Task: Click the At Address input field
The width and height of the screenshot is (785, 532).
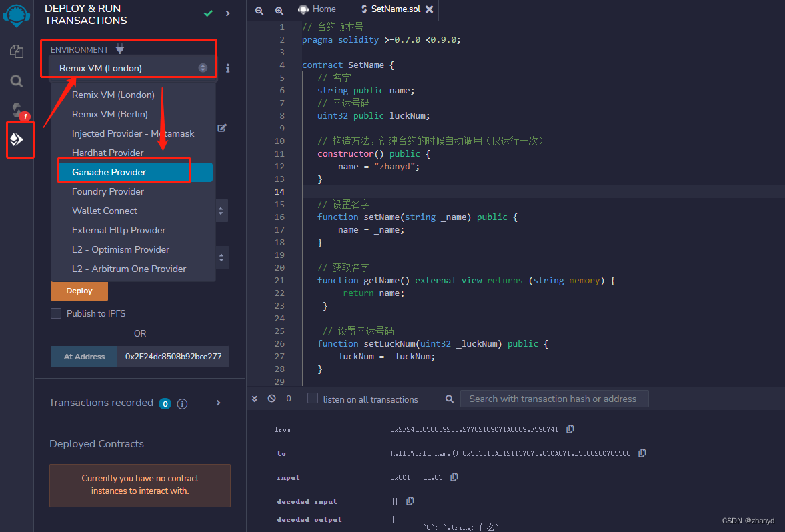Action: (x=173, y=357)
